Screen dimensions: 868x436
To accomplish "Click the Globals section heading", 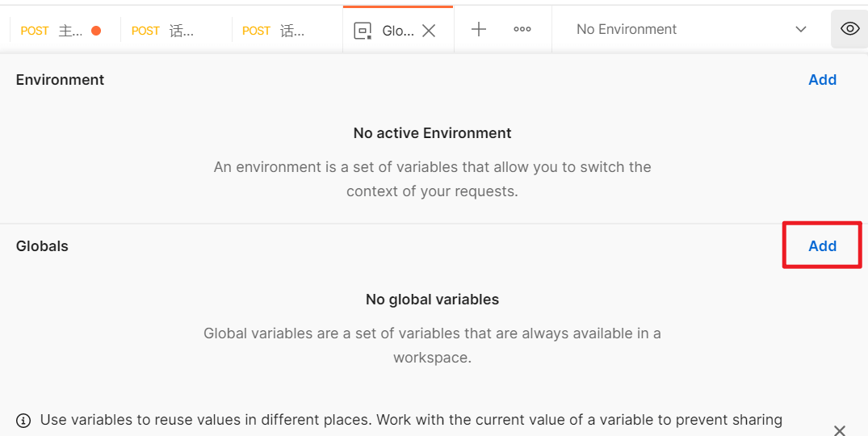I will tap(42, 246).
